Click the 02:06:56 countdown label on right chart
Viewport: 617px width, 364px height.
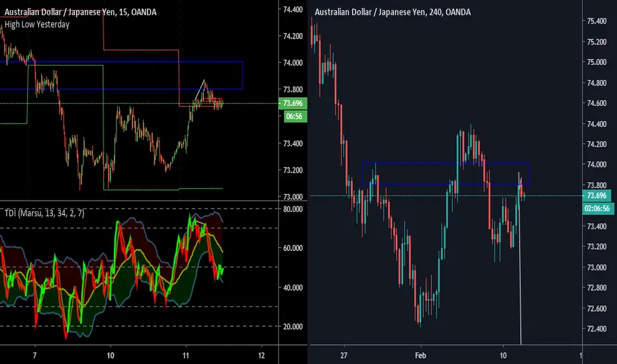point(597,208)
